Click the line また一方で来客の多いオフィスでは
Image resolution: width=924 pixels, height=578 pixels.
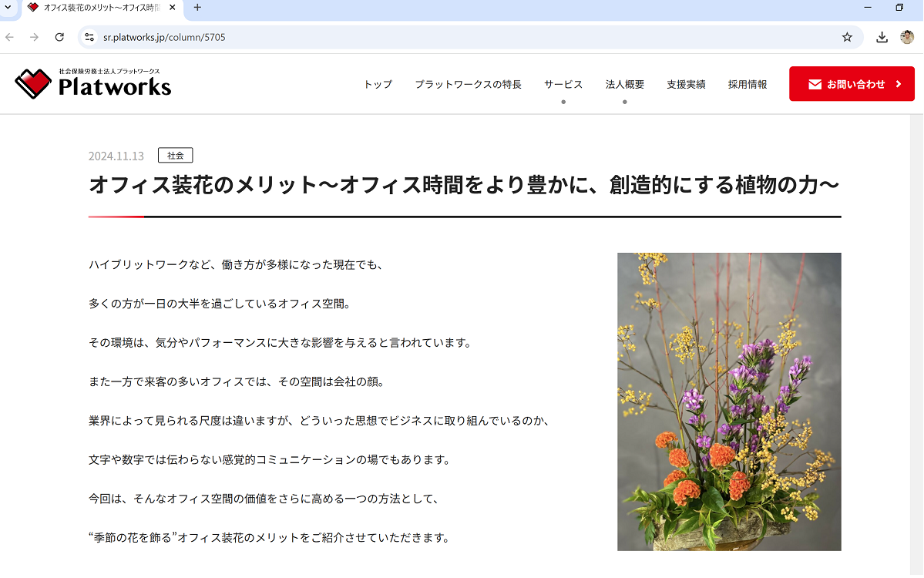[x=237, y=381]
